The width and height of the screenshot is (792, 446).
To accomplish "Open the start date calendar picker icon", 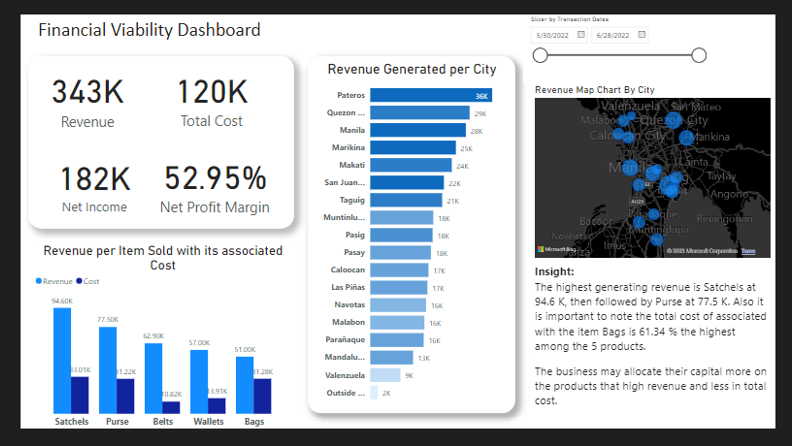I will [x=580, y=35].
